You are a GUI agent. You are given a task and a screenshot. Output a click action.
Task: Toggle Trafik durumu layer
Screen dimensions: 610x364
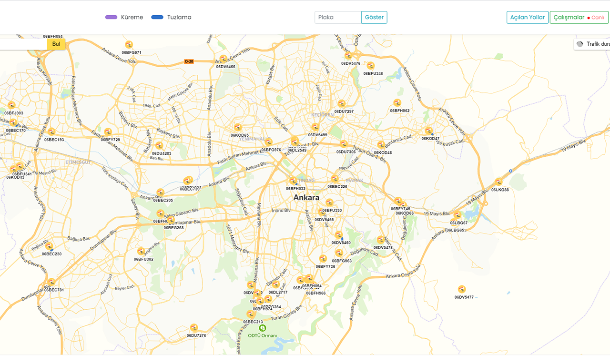(592, 44)
